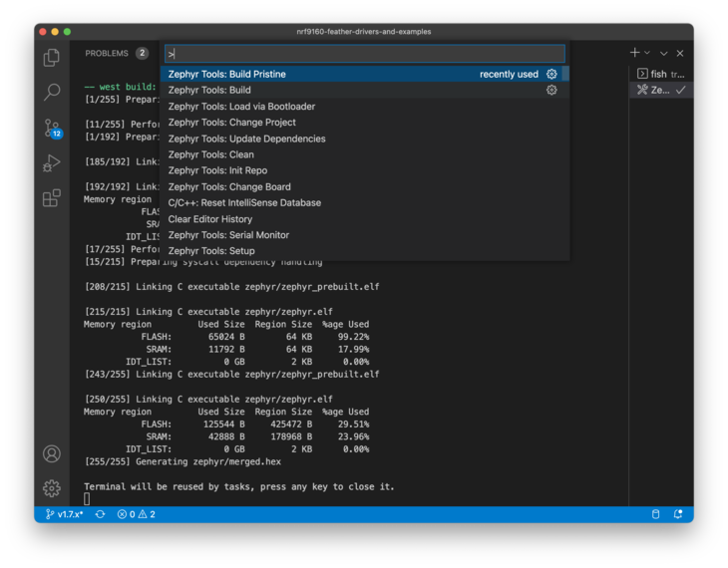
Task: Open the Accounts icon in sidebar
Action: click(x=52, y=453)
